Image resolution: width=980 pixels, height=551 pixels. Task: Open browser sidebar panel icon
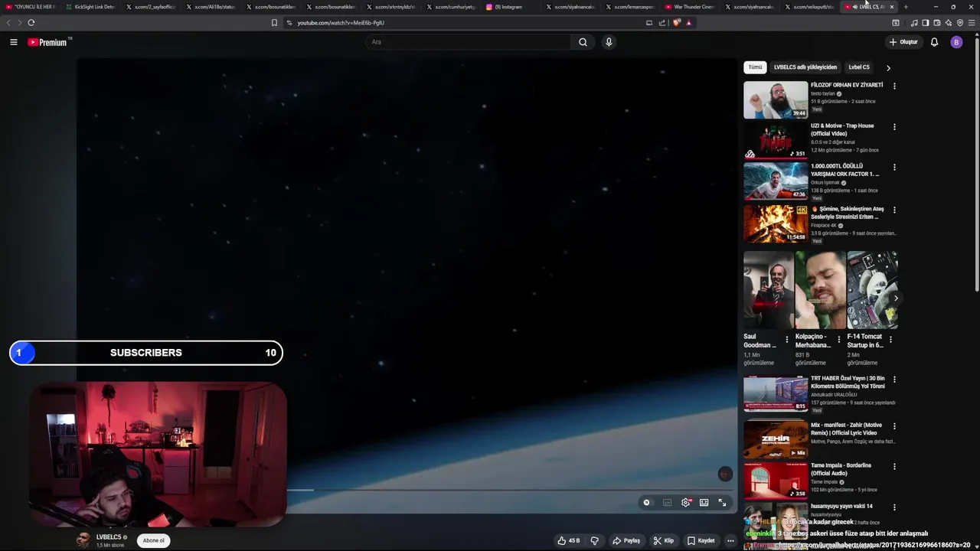[x=925, y=23]
